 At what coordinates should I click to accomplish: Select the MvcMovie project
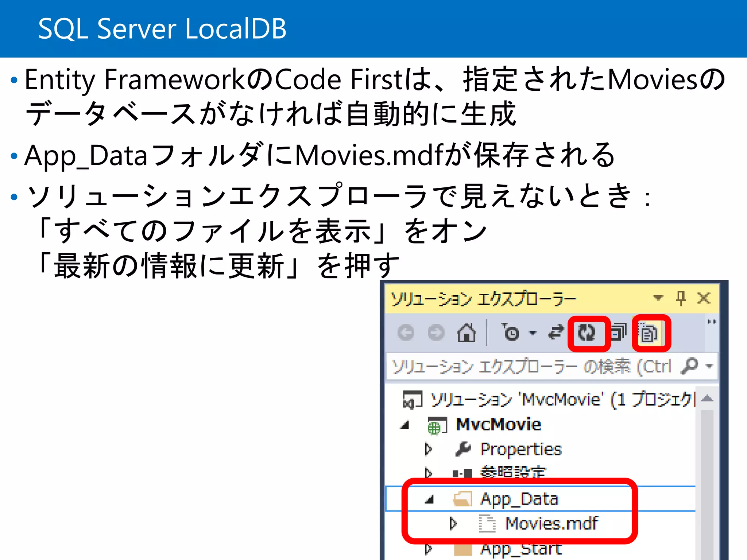pos(499,424)
